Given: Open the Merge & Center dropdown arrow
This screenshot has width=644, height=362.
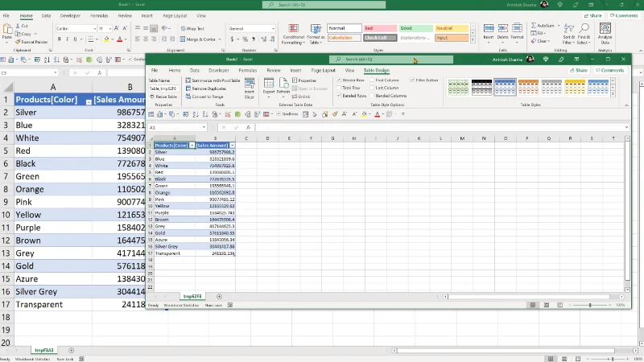Looking at the screenshot, I should point(220,39).
